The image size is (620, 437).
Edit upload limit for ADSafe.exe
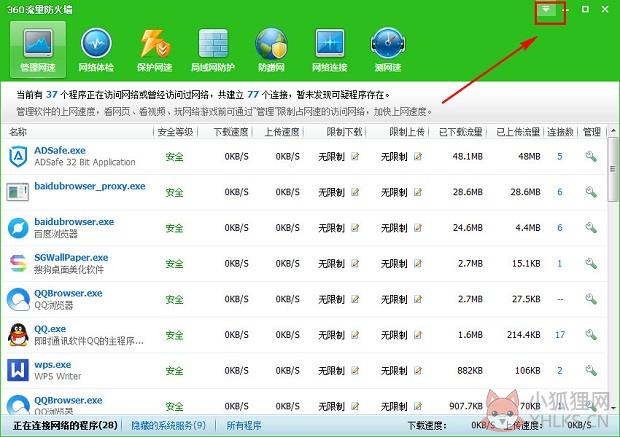pyautogui.click(x=418, y=157)
